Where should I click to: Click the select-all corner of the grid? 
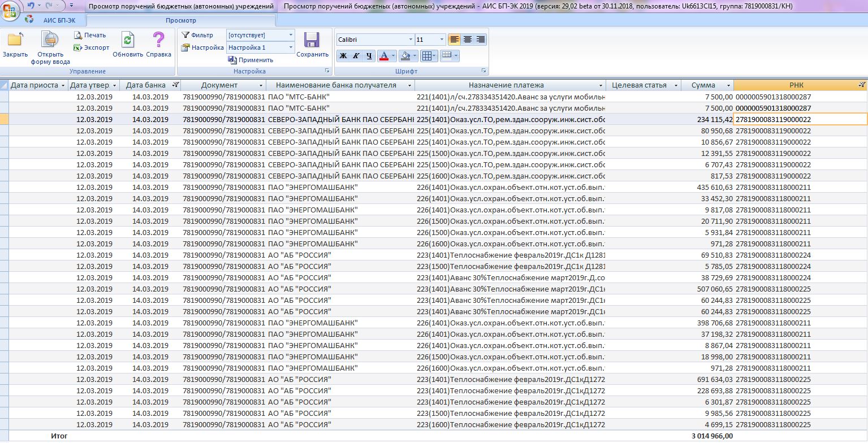click(x=4, y=85)
